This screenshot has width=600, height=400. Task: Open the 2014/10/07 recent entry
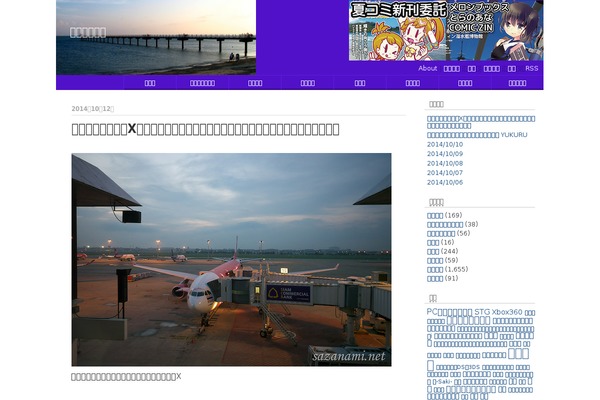point(445,173)
